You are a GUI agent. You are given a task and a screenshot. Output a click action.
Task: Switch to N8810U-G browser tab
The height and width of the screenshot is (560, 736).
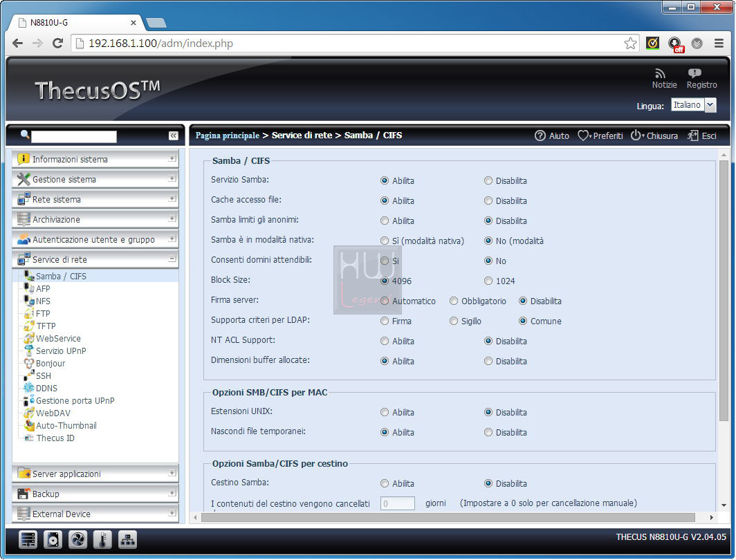(75, 23)
